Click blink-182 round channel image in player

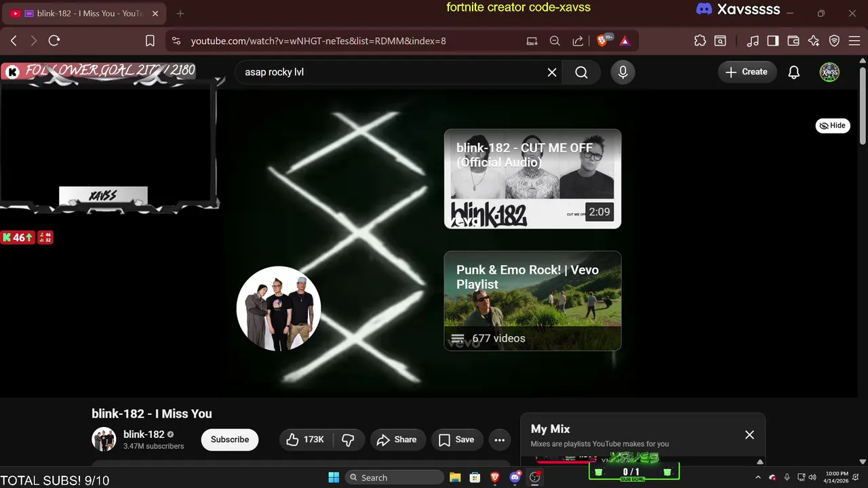click(x=278, y=308)
